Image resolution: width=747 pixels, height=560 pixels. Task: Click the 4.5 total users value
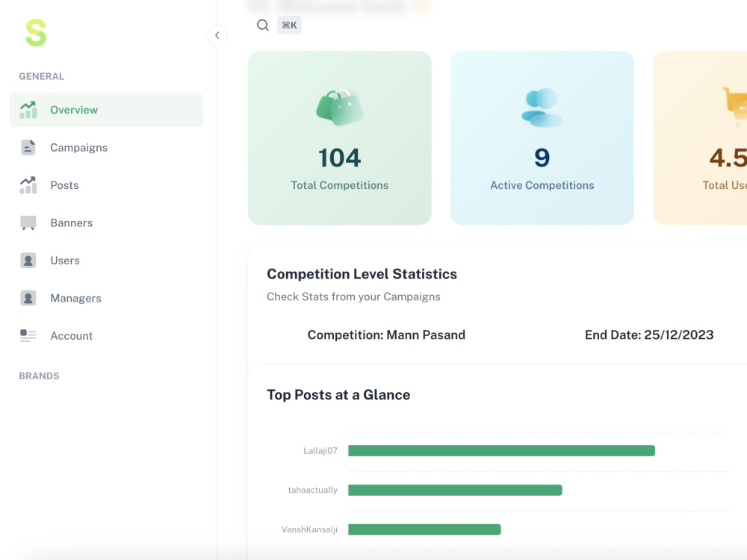[728, 158]
